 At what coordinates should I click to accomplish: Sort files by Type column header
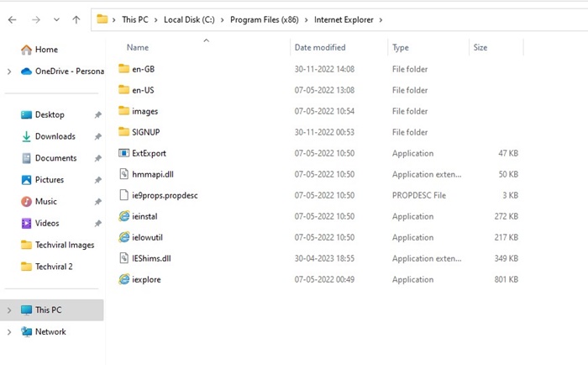point(401,48)
